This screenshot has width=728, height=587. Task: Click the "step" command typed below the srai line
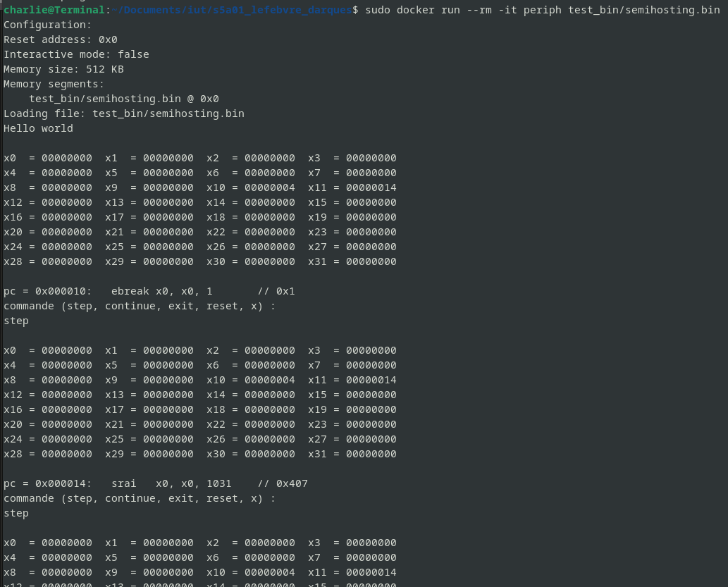coord(16,513)
